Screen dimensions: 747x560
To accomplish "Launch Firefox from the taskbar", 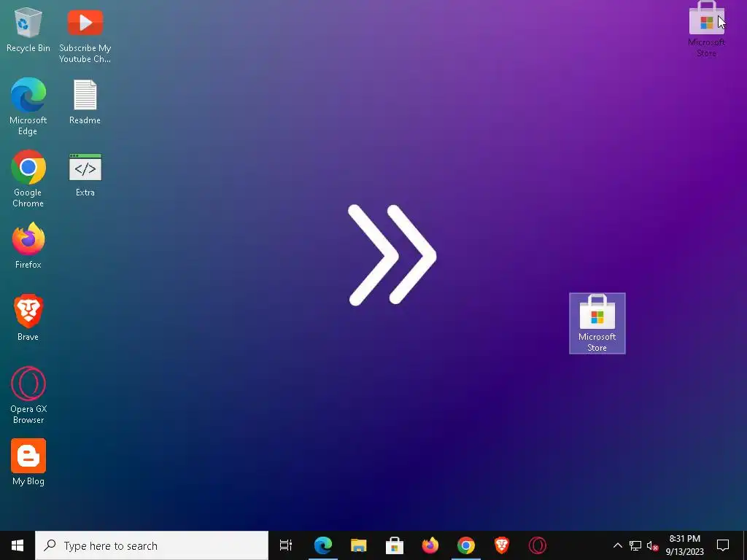I will pyautogui.click(x=430, y=545).
